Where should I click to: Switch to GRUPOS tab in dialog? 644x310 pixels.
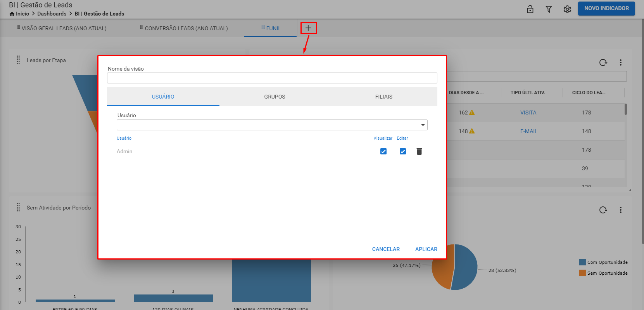275,97
